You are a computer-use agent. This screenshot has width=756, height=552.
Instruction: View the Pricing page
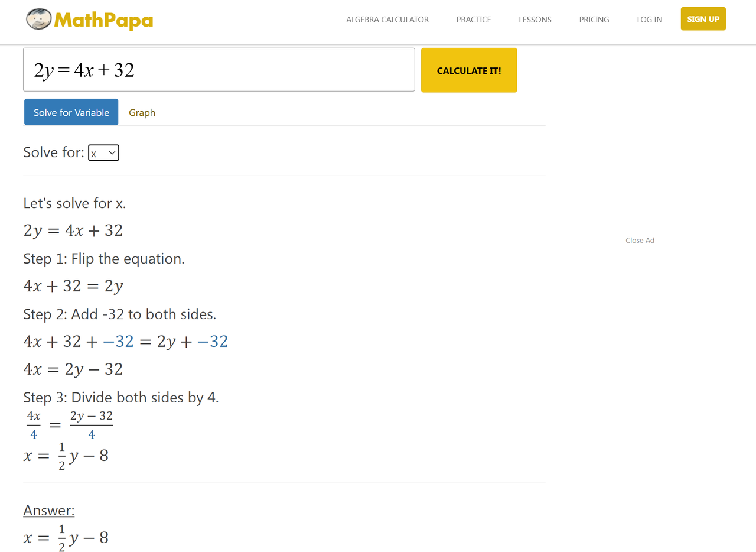(x=594, y=20)
